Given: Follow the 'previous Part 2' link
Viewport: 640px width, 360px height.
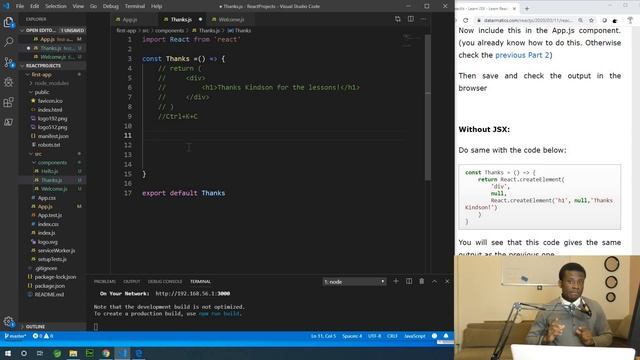Looking at the screenshot, I should 522,55.
